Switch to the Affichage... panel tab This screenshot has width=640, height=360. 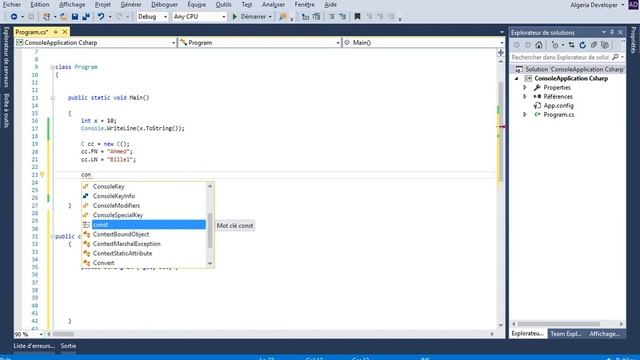pos(604,334)
